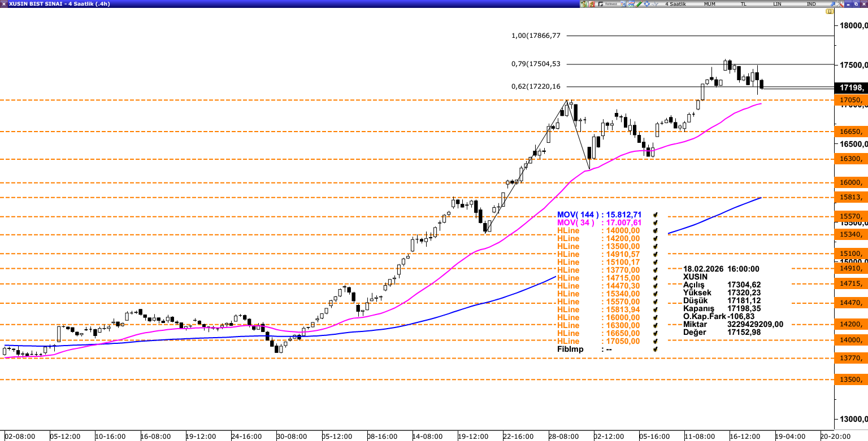The image size is (868, 441).
Task: Click the small yellow marker below the toolbar
Action: click(x=831, y=11)
